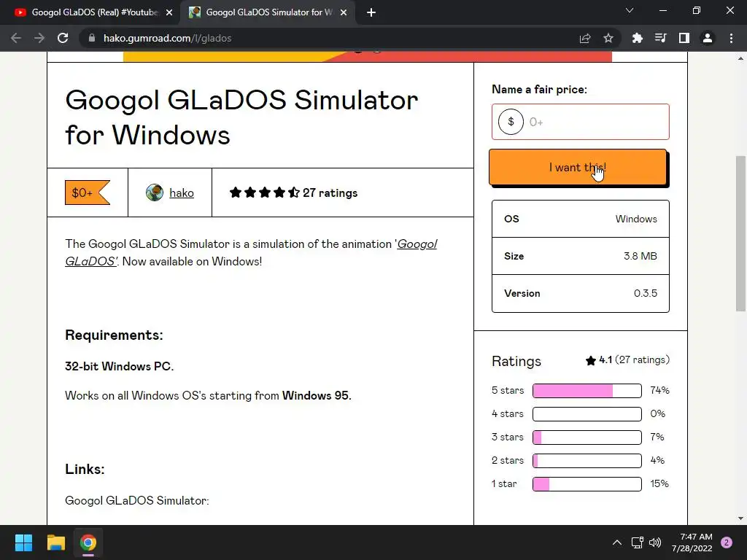Image resolution: width=747 pixels, height=560 pixels.
Task: Click the scrollbar down arrow
Action: coord(740,518)
